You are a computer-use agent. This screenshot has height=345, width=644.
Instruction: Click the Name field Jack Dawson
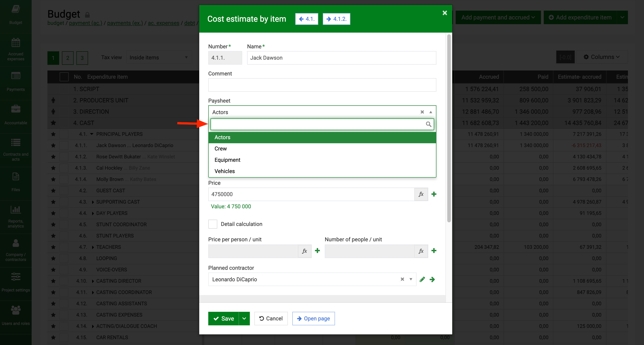[342, 58]
